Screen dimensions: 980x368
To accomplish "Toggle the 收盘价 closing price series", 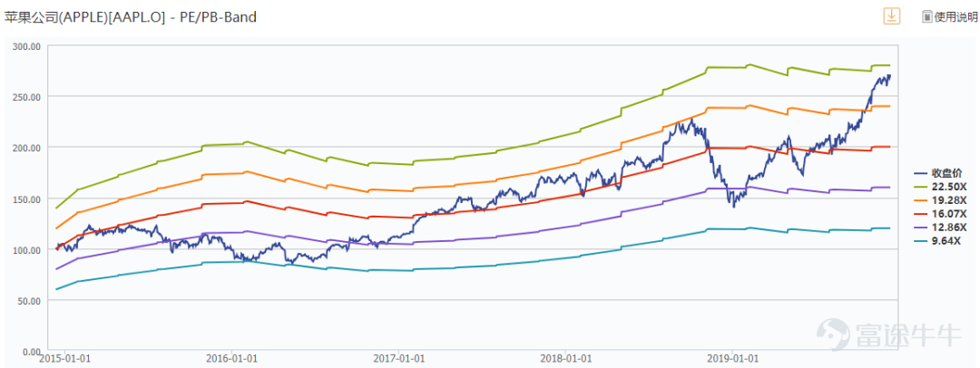I will 946,172.
